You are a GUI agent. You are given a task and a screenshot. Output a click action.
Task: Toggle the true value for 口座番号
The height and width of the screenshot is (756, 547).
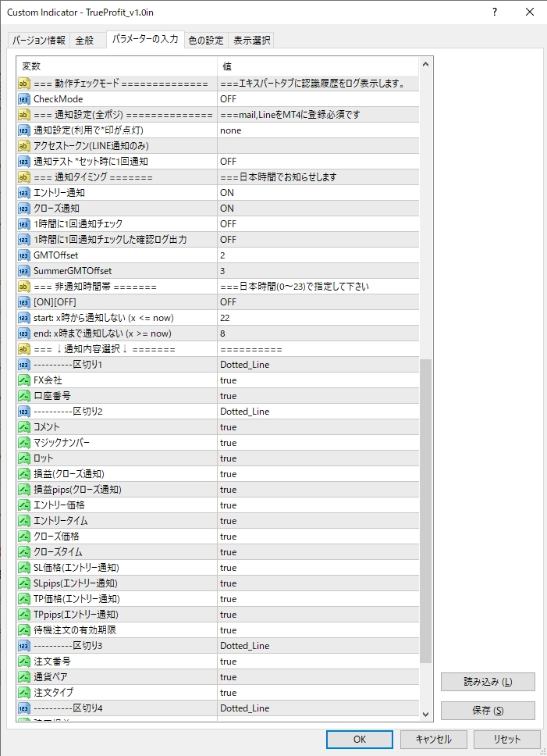click(318, 396)
